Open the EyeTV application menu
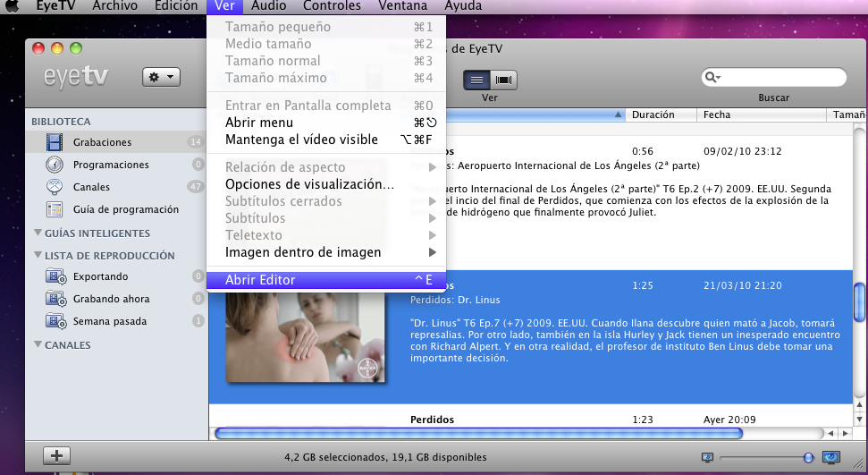 [56, 6]
